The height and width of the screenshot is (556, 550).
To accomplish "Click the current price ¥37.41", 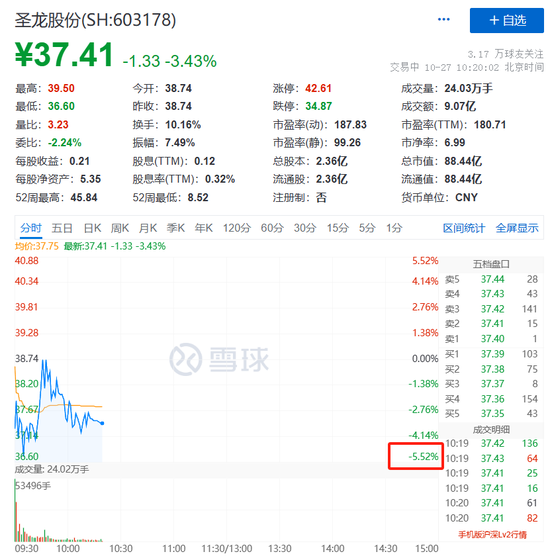I will pyautogui.click(x=64, y=55).
